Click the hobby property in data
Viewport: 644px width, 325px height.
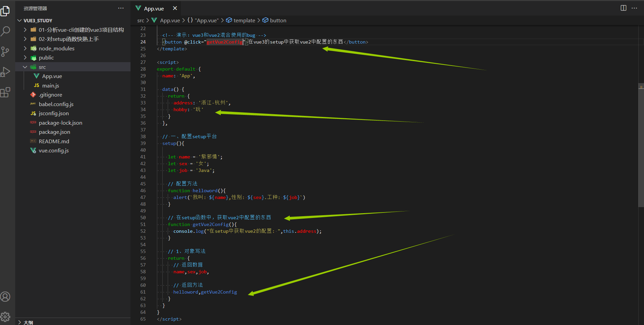[180, 109]
